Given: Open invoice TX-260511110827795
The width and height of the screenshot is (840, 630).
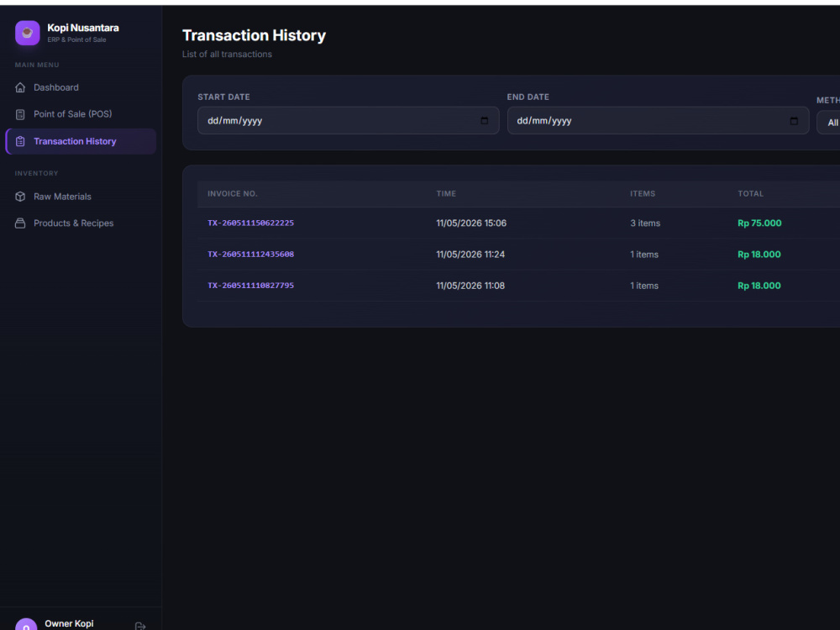Looking at the screenshot, I should point(250,286).
